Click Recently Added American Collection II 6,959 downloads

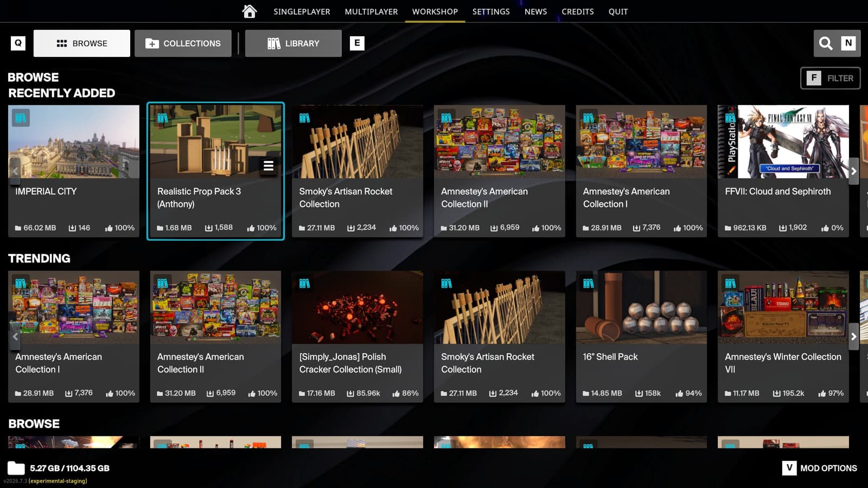(x=505, y=228)
